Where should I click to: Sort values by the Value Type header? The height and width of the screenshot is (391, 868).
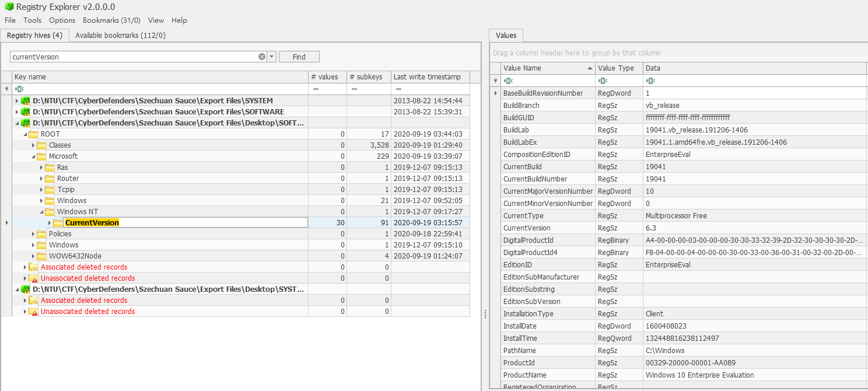pyautogui.click(x=619, y=68)
